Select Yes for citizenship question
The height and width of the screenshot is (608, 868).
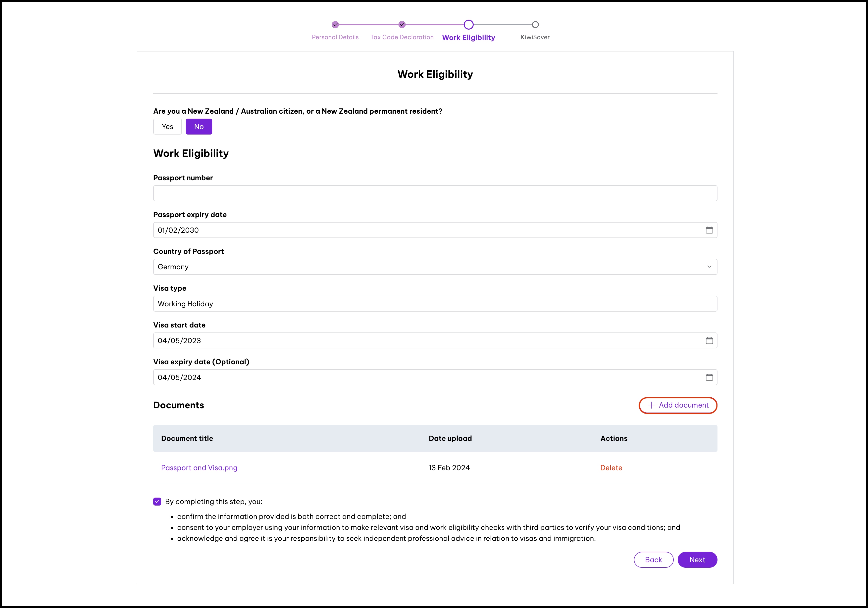[167, 127]
